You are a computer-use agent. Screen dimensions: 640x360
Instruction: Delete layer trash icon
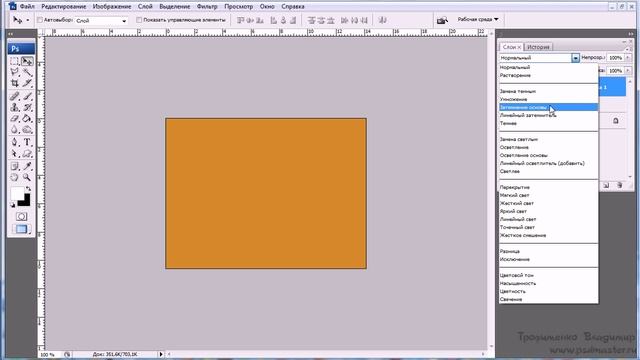tap(620, 185)
